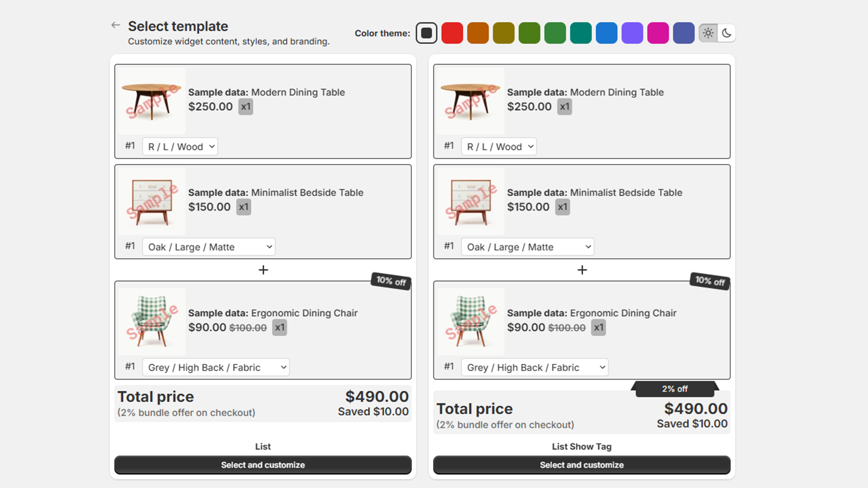Viewport: 868px width, 488px height.
Task: Click the back arrow beside Select template
Action: pyautogui.click(x=116, y=25)
